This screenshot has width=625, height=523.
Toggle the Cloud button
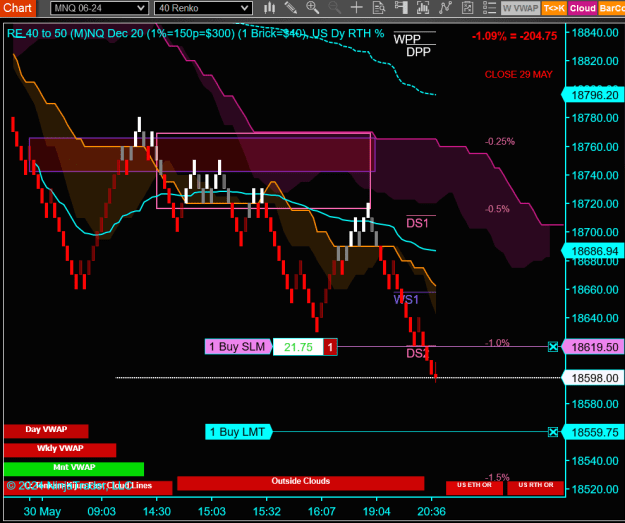tap(582, 8)
